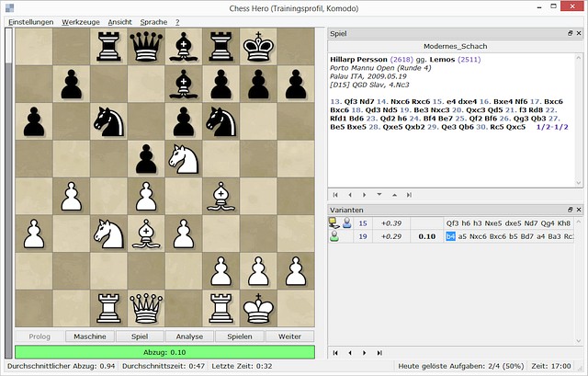Open the ? help menu
588x376 pixels.
tap(177, 22)
